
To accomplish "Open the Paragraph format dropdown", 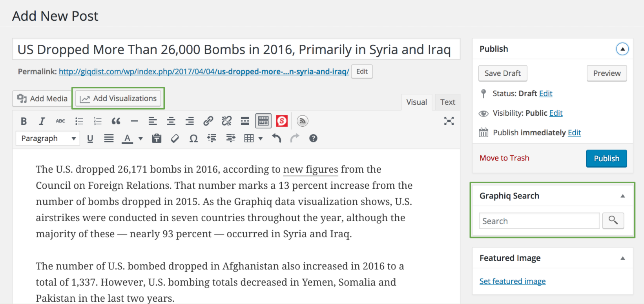I will pyautogui.click(x=48, y=138).
